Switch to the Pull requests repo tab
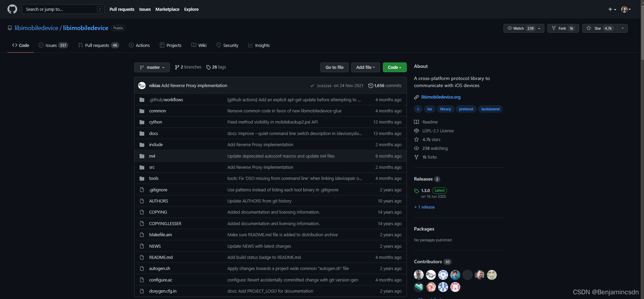 98,45
